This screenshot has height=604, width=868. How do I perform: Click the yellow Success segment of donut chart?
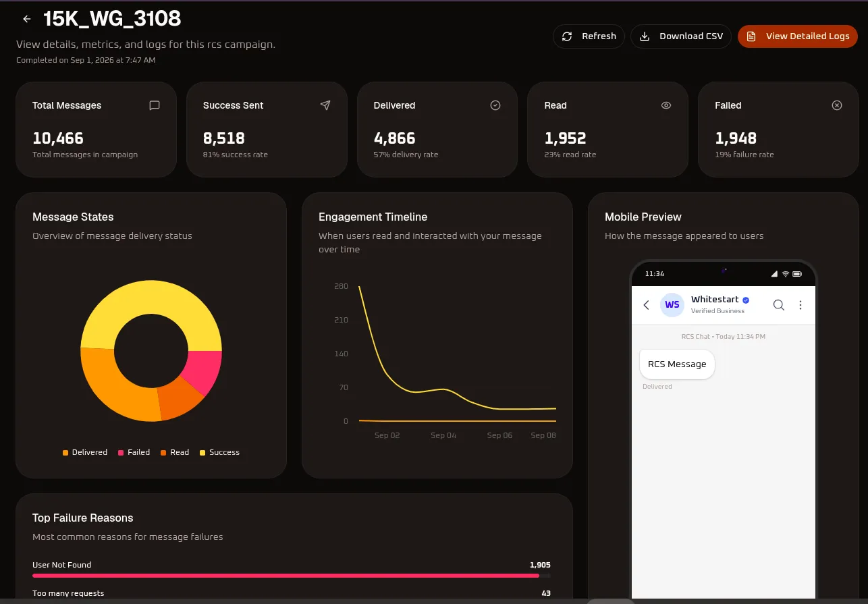[151, 298]
